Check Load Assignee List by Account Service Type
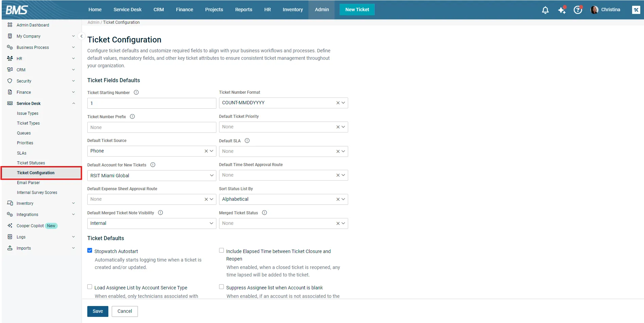 tap(90, 287)
